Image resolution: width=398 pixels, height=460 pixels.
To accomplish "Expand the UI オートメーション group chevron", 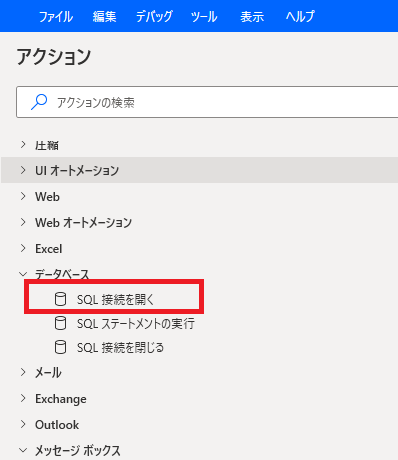I will (x=23, y=170).
